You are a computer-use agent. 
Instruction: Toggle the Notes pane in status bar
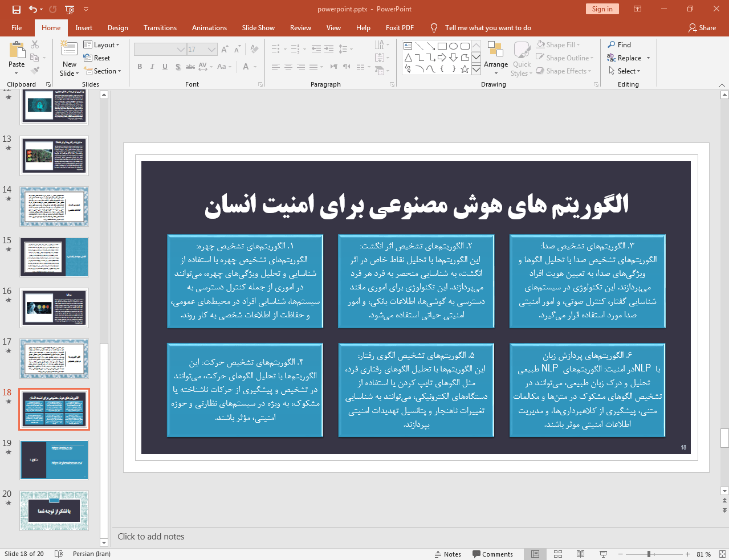coord(447,554)
